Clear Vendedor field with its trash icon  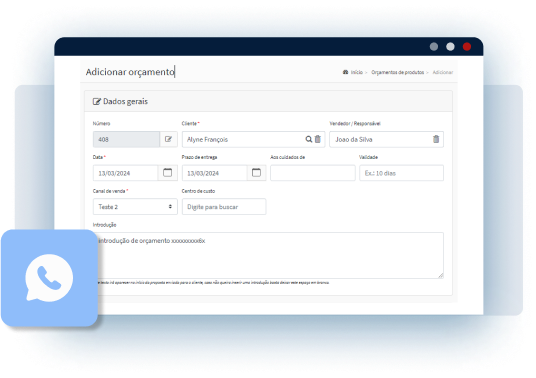click(436, 139)
